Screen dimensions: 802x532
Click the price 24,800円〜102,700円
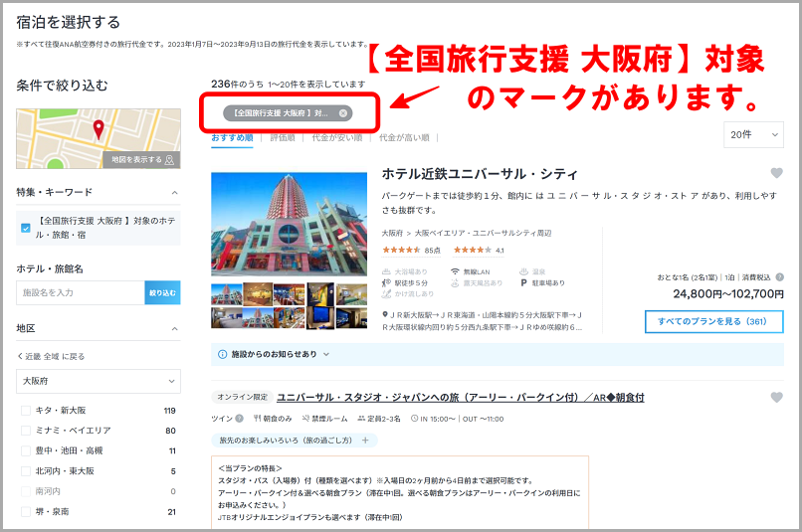(728, 294)
